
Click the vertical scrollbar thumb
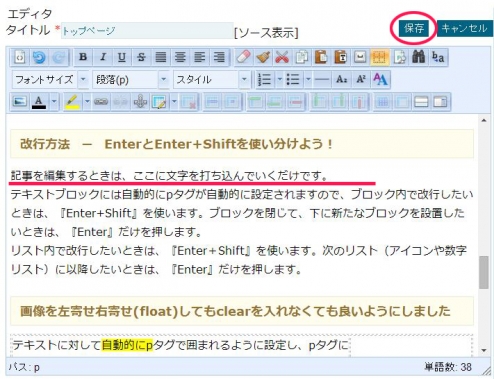coord(484,272)
